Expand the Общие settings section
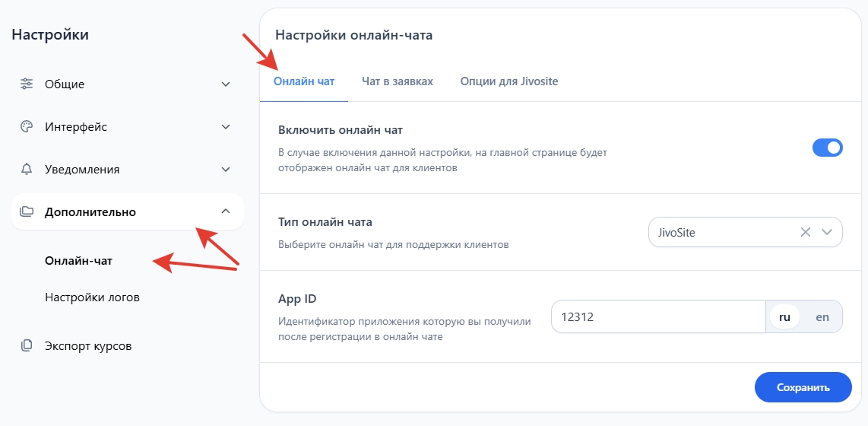Image resolution: width=868 pixels, height=426 pixels. click(225, 84)
